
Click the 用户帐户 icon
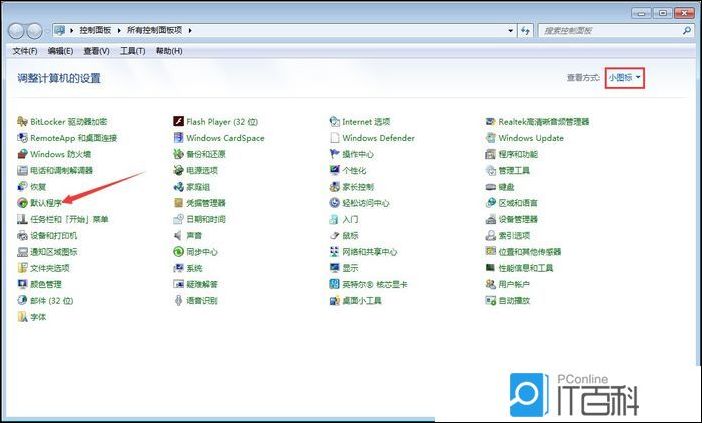[x=491, y=284]
